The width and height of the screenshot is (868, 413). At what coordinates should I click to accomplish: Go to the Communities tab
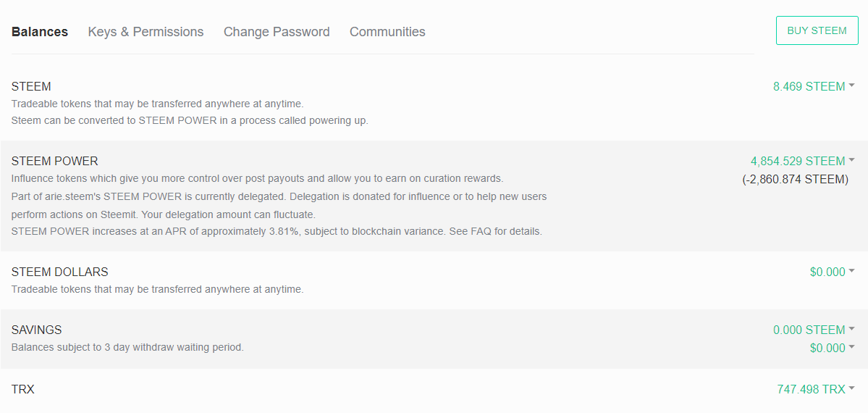click(x=387, y=32)
